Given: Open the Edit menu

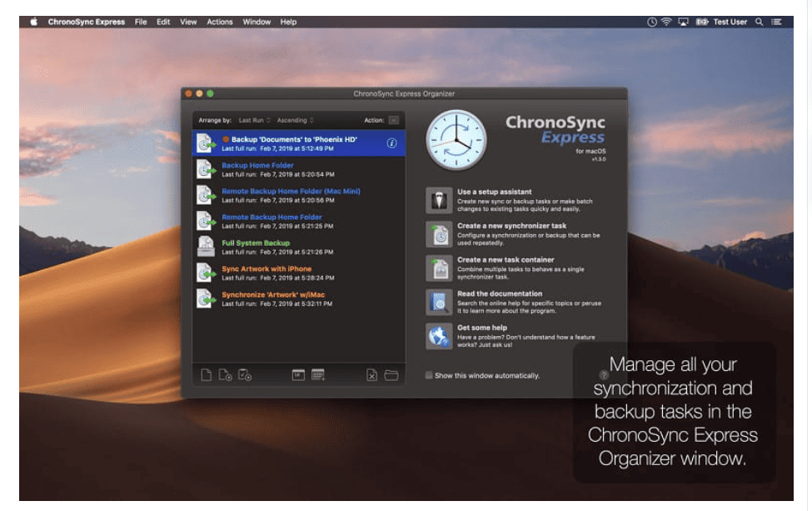Looking at the screenshot, I should [x=163, y=22].
